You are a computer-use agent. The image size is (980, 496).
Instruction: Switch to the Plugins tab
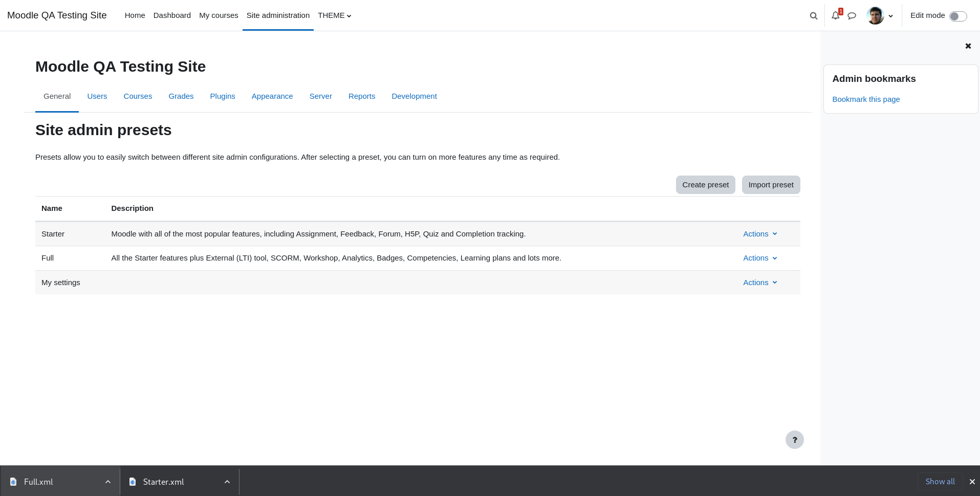pyautogui.click(x=223, y=96)
